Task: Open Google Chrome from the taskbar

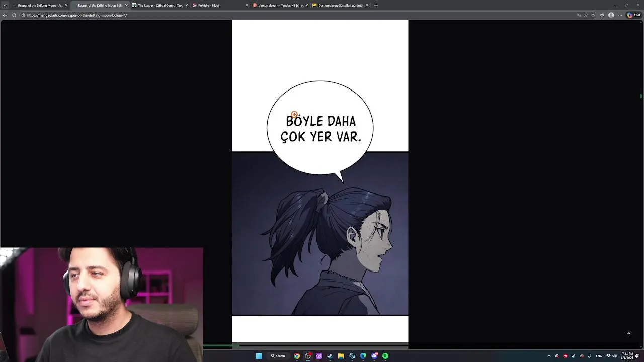Action: 297,356
